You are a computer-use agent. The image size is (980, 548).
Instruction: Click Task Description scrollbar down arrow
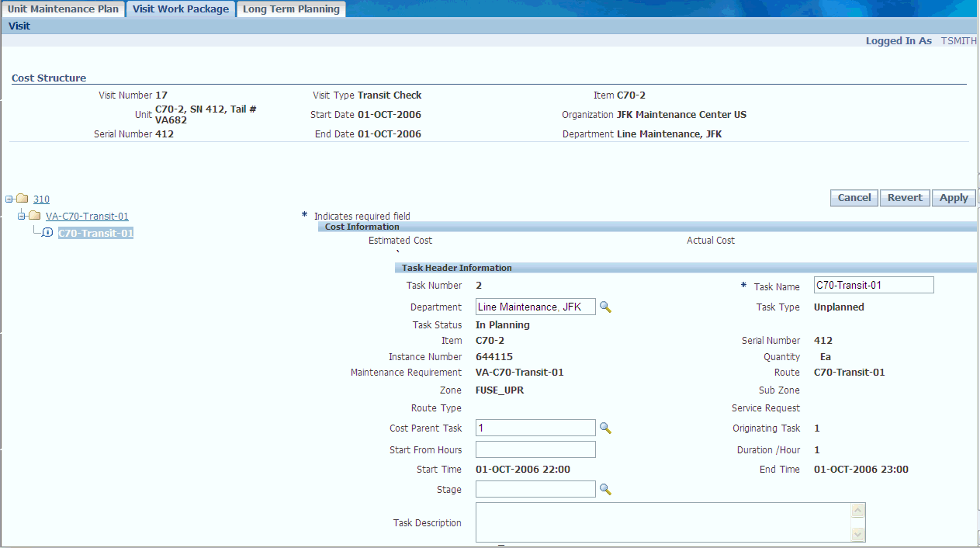tap(858, 534)
